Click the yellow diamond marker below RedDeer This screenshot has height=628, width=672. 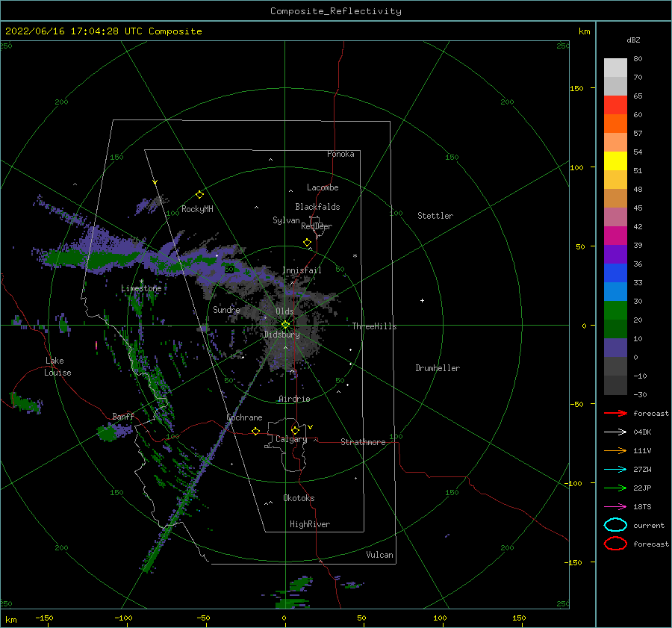coord(308,243)
